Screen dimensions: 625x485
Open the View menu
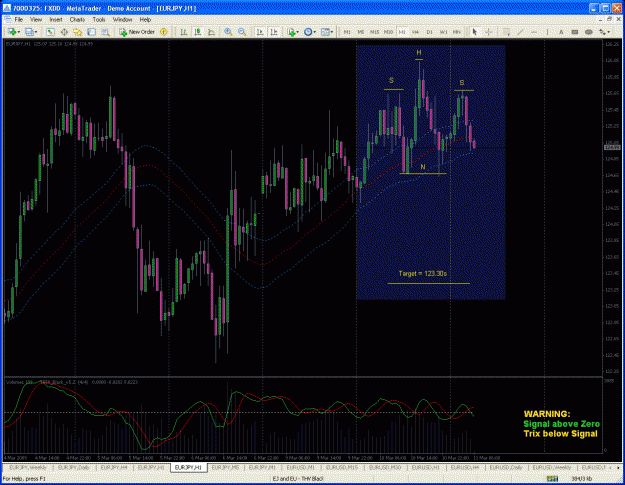36,20
